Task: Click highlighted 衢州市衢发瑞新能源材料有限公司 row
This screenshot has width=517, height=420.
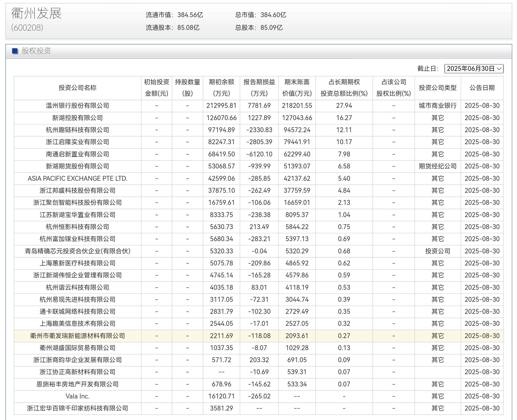Action: pyautogui.click(x=78, y=336)
